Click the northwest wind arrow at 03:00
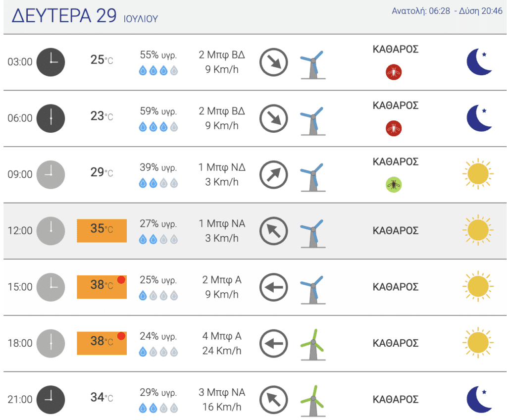Viewport: 507px width, 420px height. [273, 62]
